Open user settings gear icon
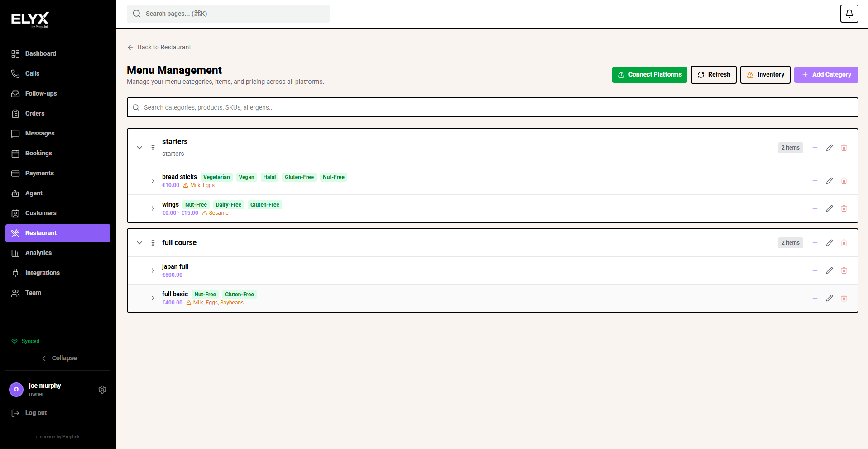This screenshot has height=449, width=868. [102, 390]
